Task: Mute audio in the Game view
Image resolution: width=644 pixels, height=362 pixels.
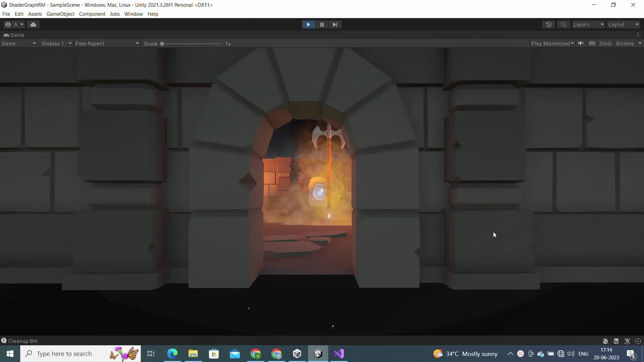Action: click(581, 43)
